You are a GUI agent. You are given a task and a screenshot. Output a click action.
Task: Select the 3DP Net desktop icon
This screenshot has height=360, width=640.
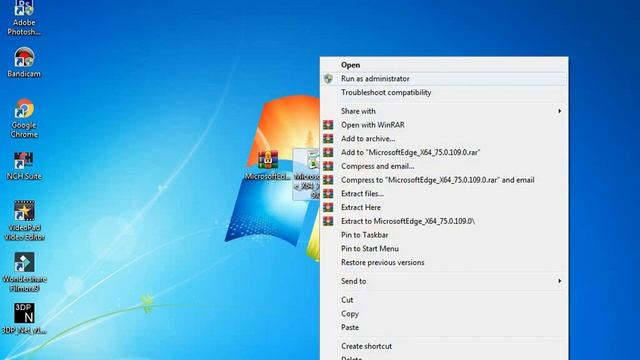[24, 318]
